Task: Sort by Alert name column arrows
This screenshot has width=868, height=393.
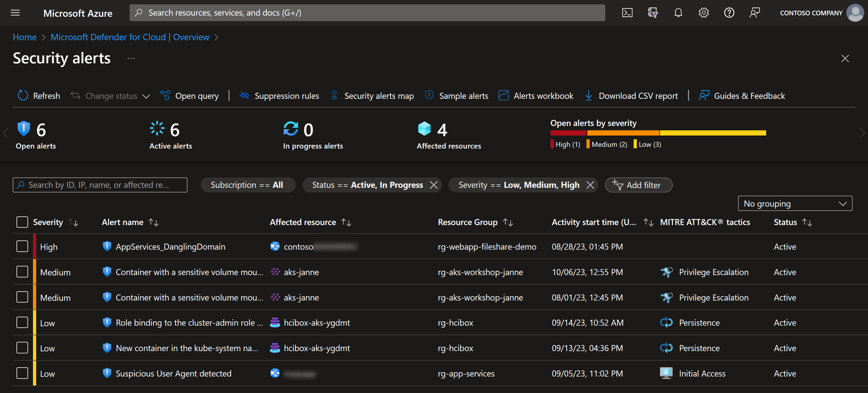Action: [x=154, y=222]
